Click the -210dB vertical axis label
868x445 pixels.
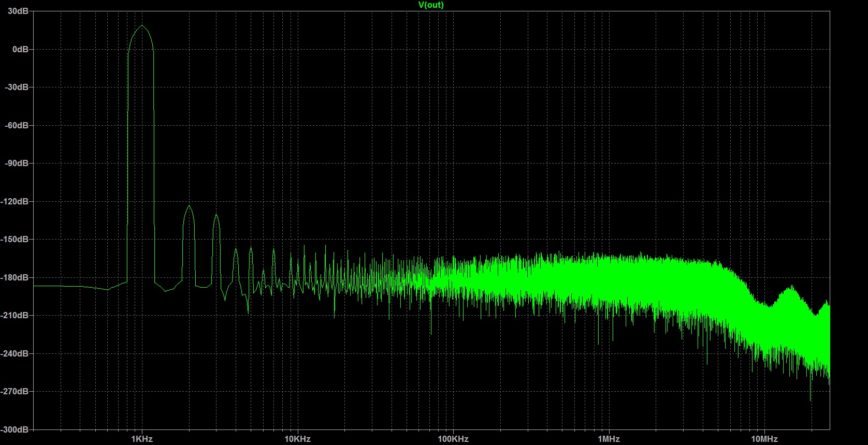(x=15, y=315)
